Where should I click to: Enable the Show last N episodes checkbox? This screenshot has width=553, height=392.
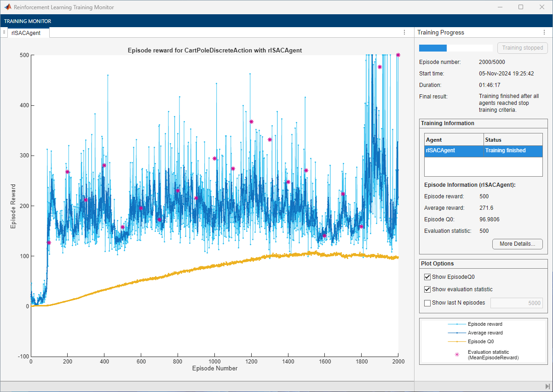click(427, 303)
